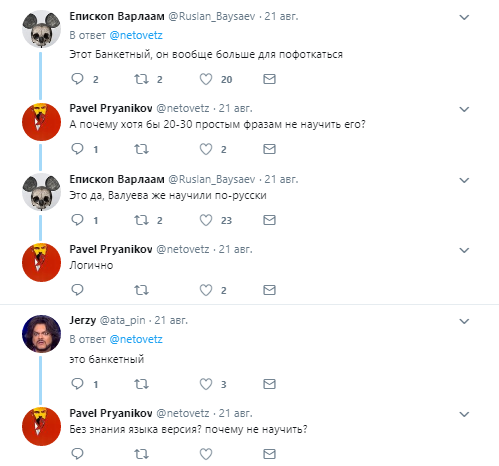Retweet the "Без знания языка версия" tweet
The height and width of the screenshot is (466, 499).
(141, 454)
